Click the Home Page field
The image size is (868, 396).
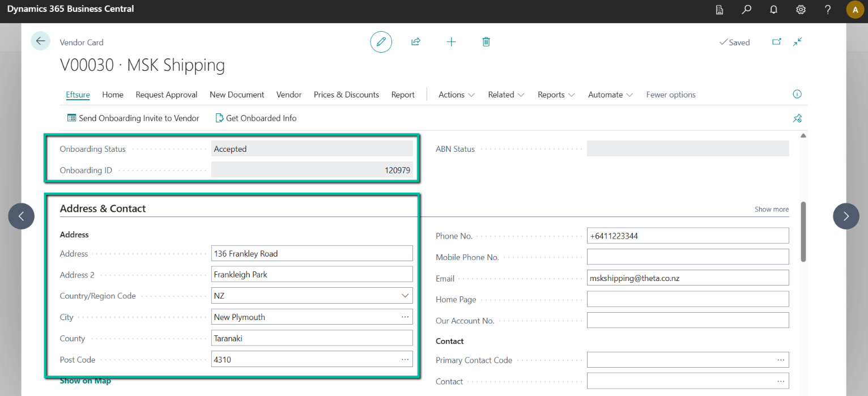(x=688, y=299)
